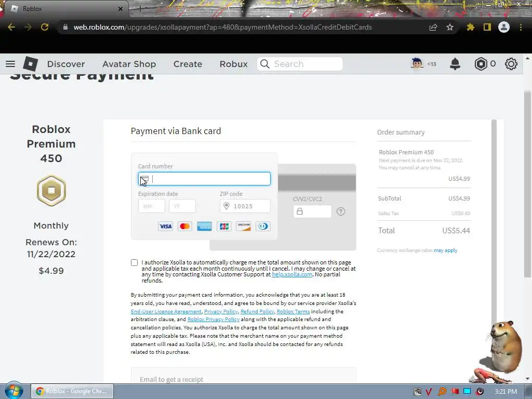This screenshot has width=532, height=399.
Task: Click the Roblox Search box
Action: tap(300, 64)
